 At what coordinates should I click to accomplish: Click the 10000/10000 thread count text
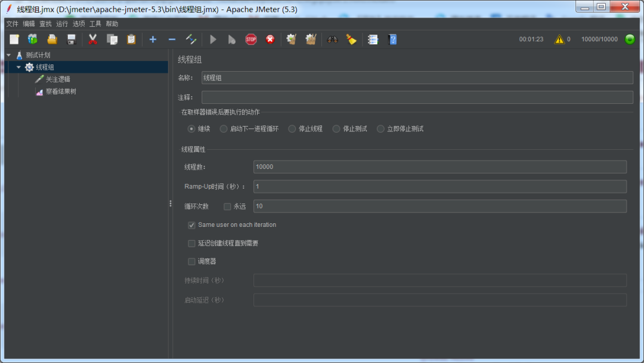tap(599, 39)
